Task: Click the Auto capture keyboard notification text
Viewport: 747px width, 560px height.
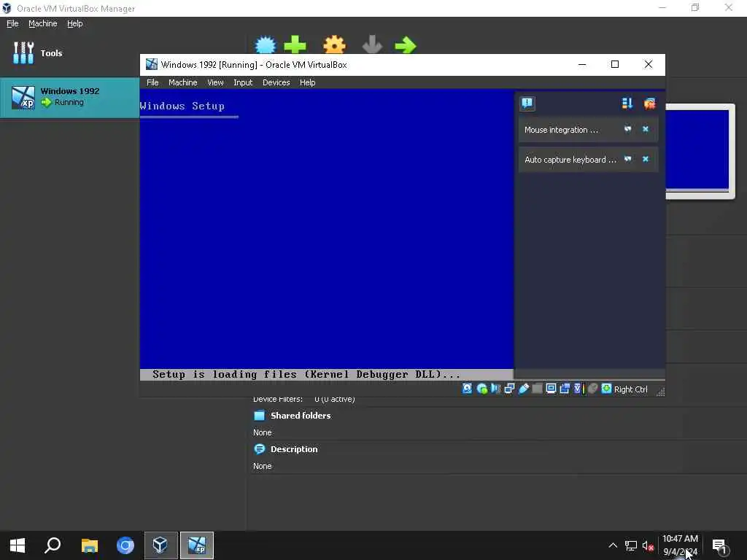Action: click(570, 160)
